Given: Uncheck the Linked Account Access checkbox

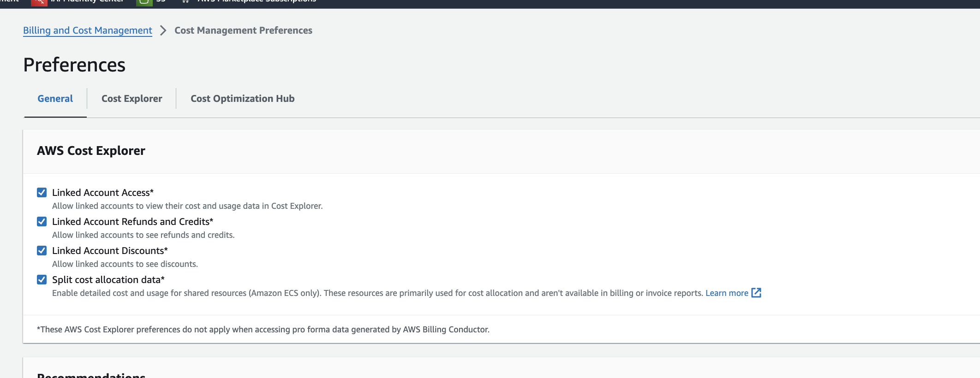Looking at the screenshot, I should pos(42,193).
